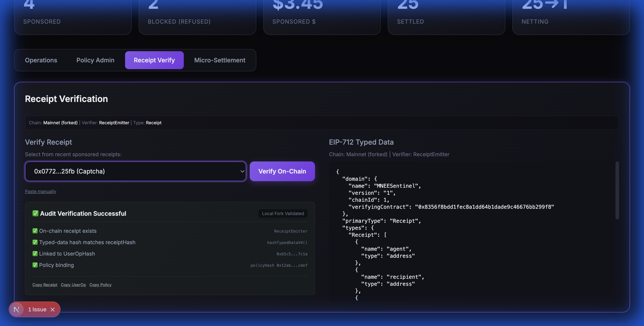Click the Audit Verification Successful checkmark icon
This screenshot has width=644, height=326.
click(x=35, y=213)
